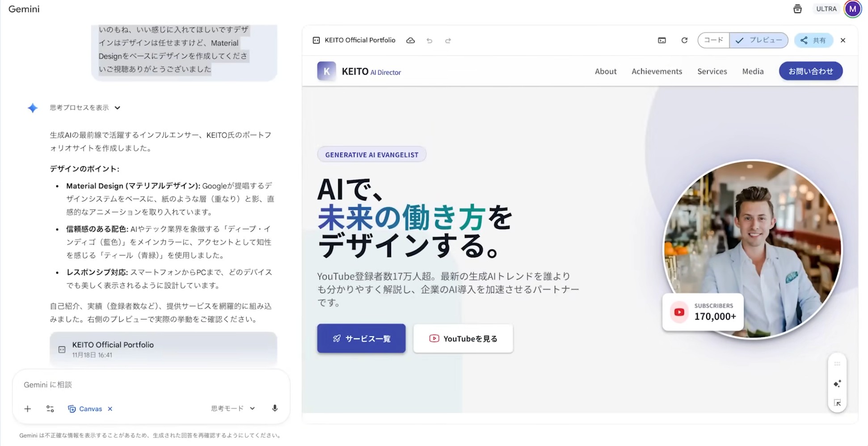Open the KEITO Official Portfolio canvas card
868x446 pixels.
tap(163, 349)
